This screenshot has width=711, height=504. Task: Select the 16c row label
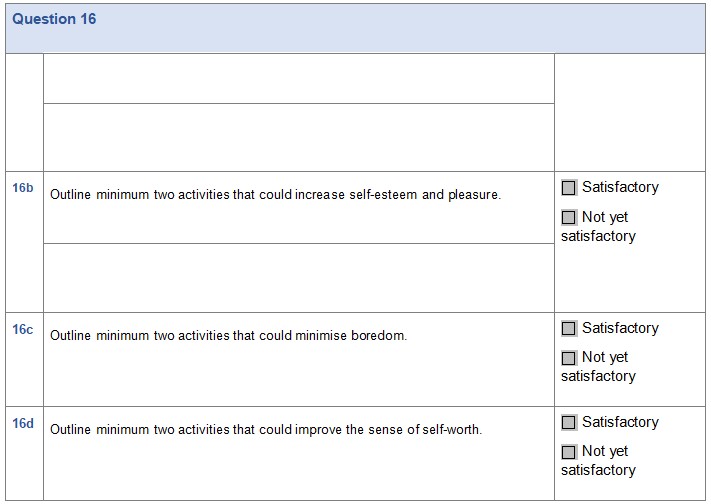[x=23, y=328]
